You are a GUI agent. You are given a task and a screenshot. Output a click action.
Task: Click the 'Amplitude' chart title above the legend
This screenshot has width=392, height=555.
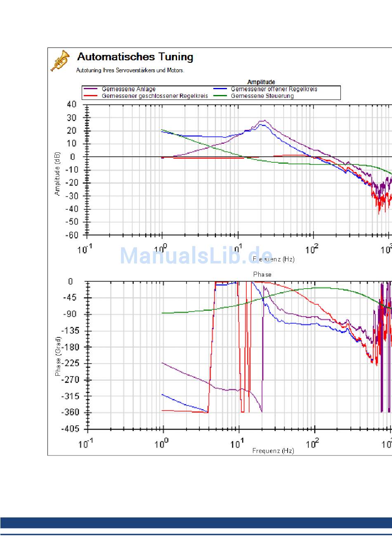tap(261, 82)
